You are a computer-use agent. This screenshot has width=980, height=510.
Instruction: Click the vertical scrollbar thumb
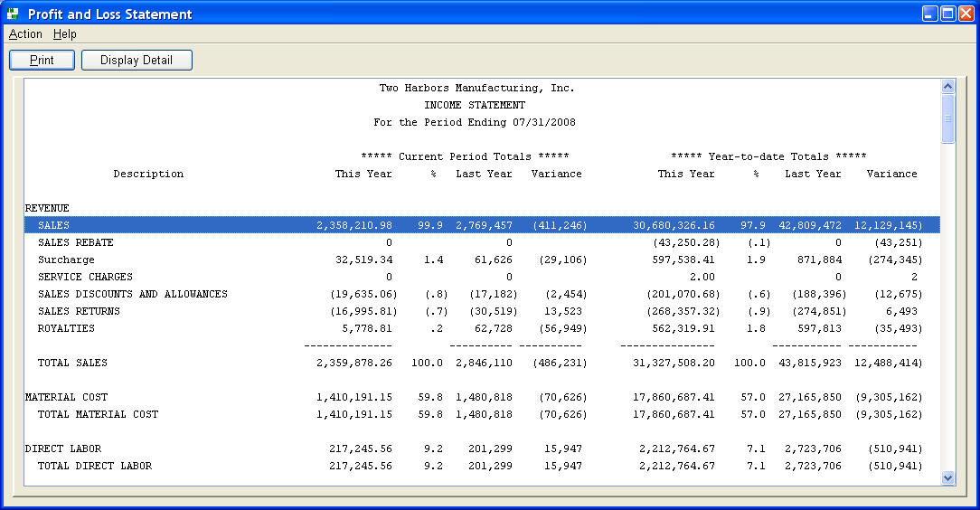pyautogui.click(x=948, y=118)
